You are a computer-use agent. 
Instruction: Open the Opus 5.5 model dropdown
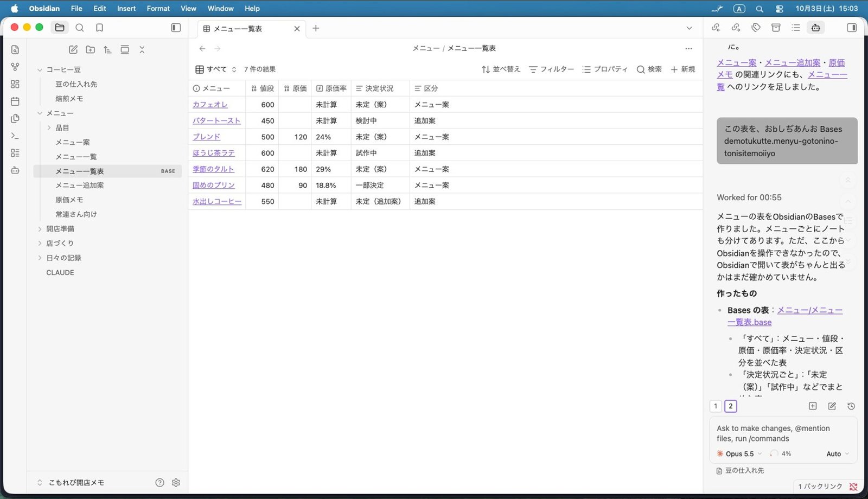739,454
